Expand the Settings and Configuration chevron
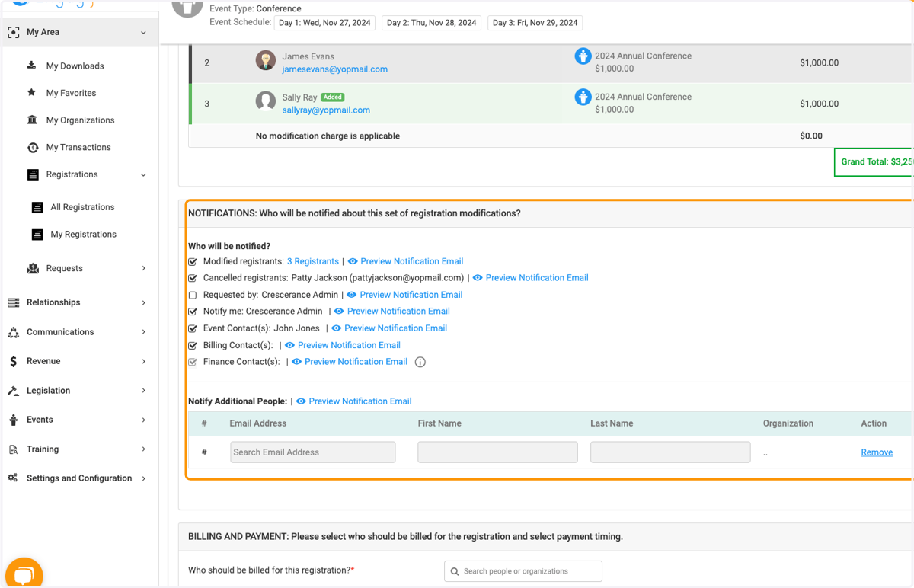The image size is (914, 588). [144, 478]
